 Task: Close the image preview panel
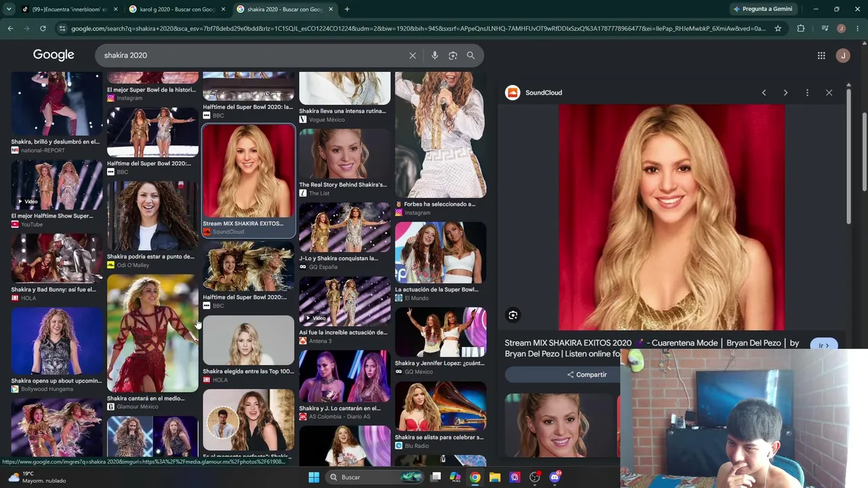pyautogui.click(x=829, y=93)
